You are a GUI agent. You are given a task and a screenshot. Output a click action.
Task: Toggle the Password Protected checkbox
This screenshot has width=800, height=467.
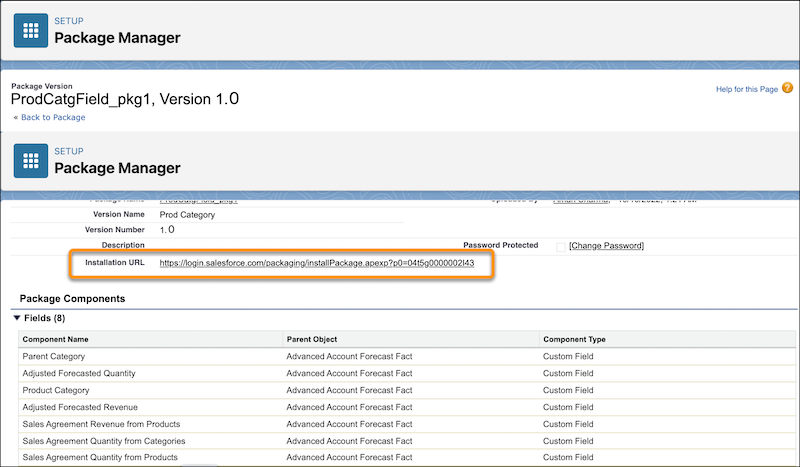pyautogui.click(x=560, y=247)
